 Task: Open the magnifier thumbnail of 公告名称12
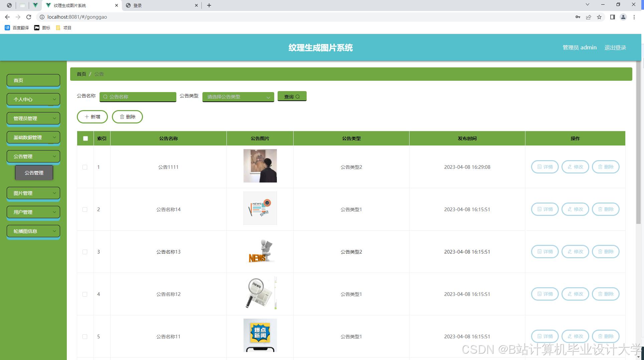coord(260,293)
